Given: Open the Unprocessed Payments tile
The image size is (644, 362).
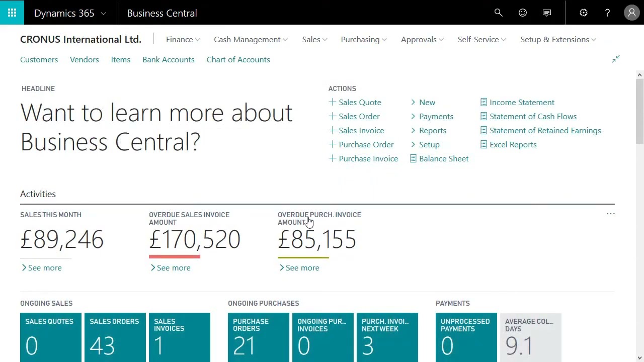Looking at the screenshot, I should tap(466, 337).
